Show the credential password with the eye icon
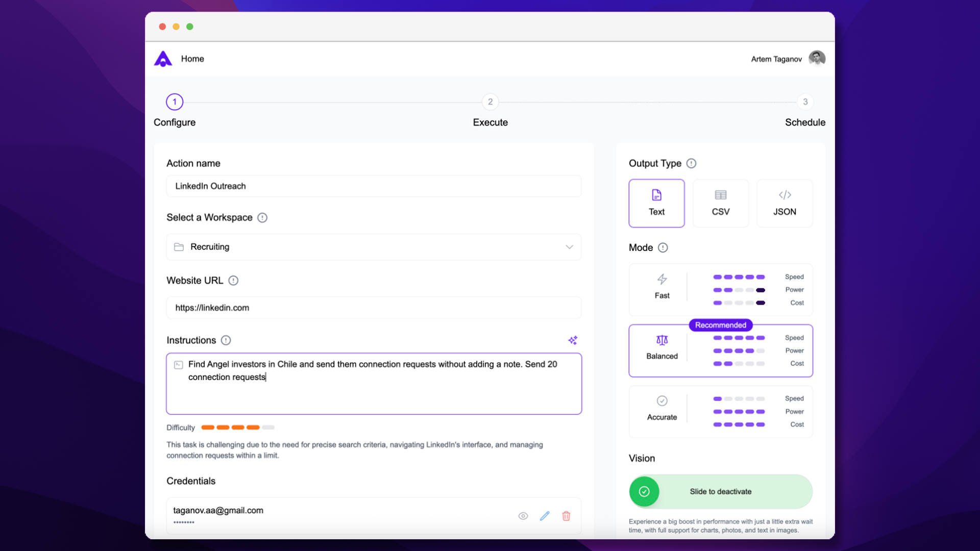980x551 pixels. pyautogui.click(x=523, y=516)
